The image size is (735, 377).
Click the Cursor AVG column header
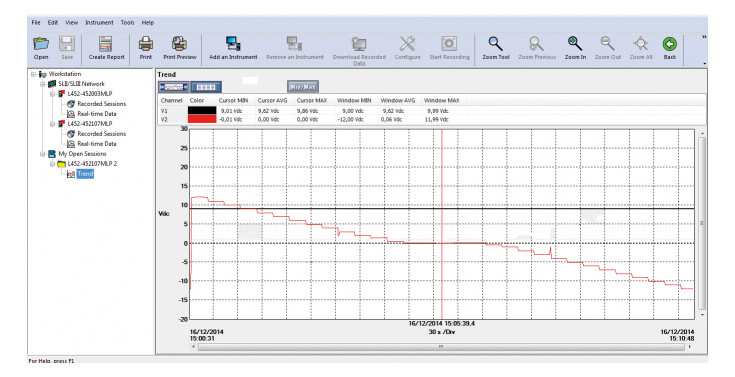click(272, 100)
